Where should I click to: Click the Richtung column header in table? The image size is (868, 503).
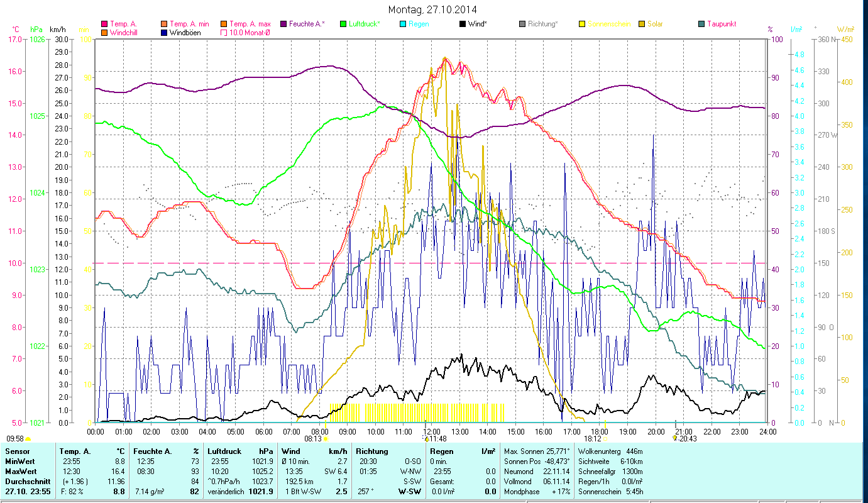coord(372,451)
